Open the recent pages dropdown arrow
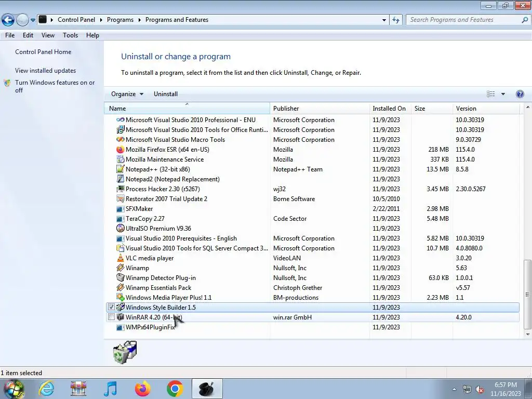The width and height of the screenshot is (532, 399). click(33, 20)
